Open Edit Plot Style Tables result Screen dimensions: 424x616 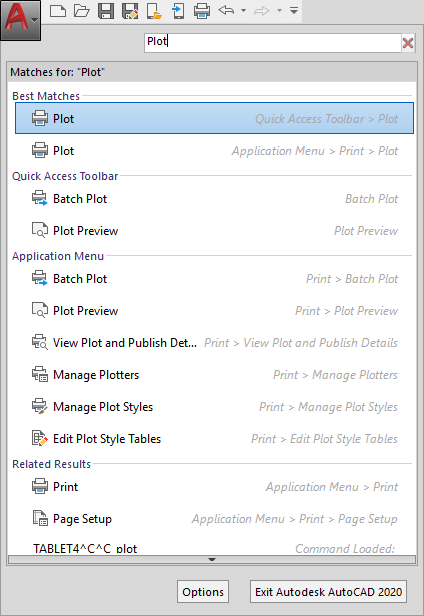tap(214, 438)
